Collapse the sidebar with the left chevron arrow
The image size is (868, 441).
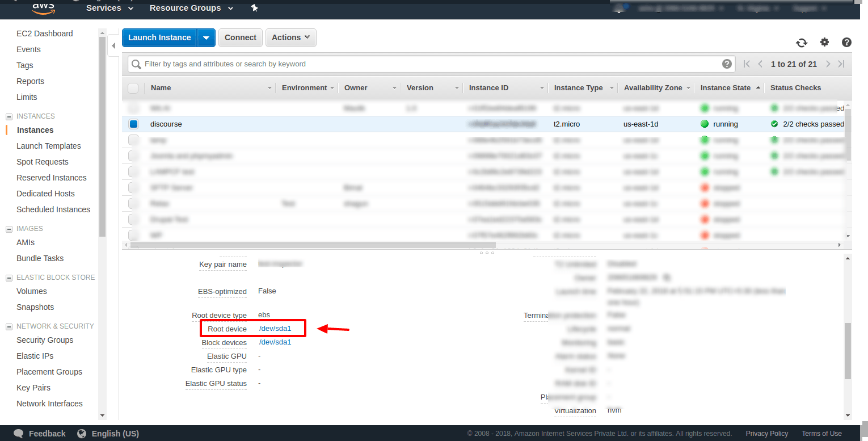113,47
